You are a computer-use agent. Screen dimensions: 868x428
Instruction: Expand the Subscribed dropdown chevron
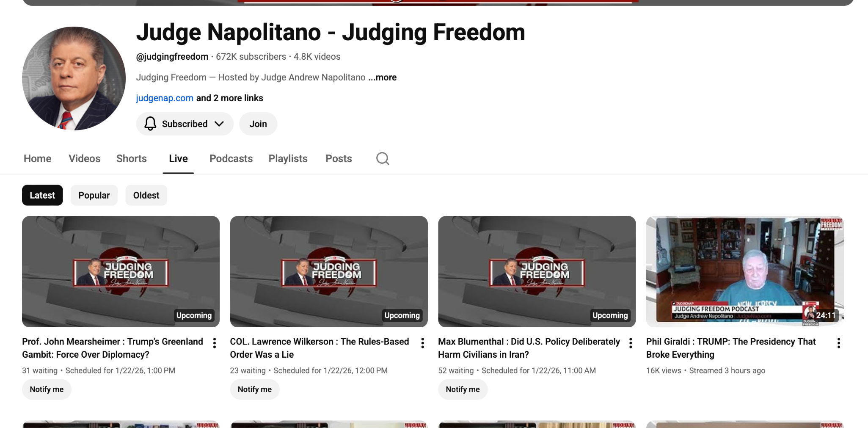point(219,124)
